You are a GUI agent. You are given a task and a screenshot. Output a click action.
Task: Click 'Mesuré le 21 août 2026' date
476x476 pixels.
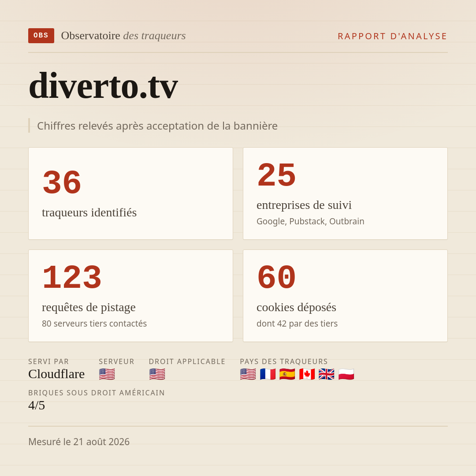[79, 442]
